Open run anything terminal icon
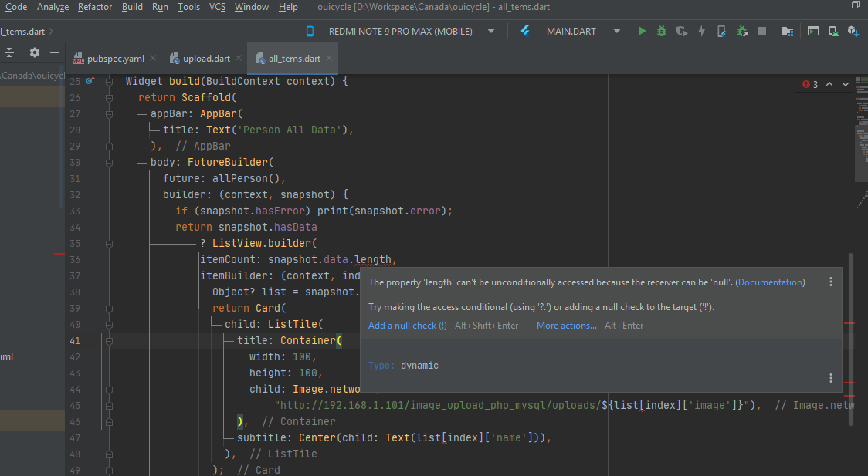This screenshot has height=476, width=868. tap(812, 31)
